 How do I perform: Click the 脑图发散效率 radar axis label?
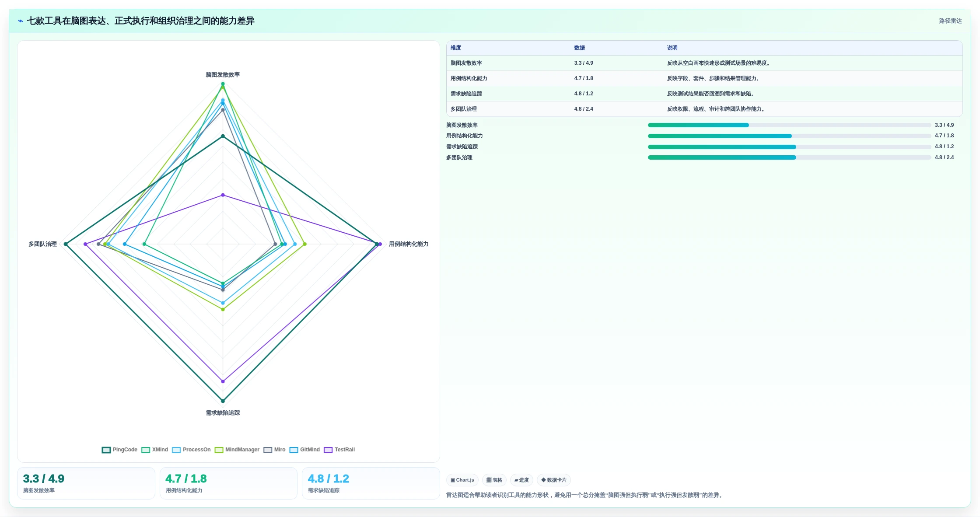tap(223, 75)
